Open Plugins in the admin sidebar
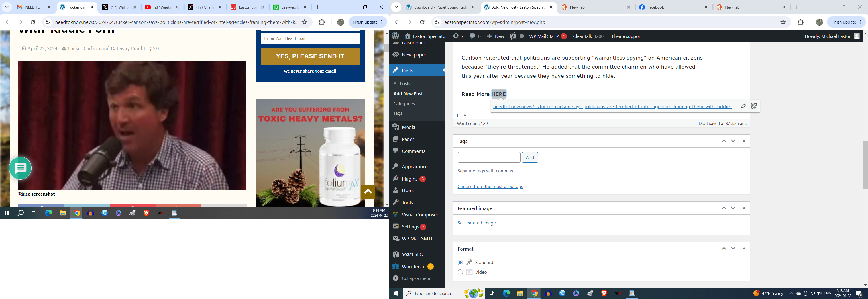 [409, 179]
